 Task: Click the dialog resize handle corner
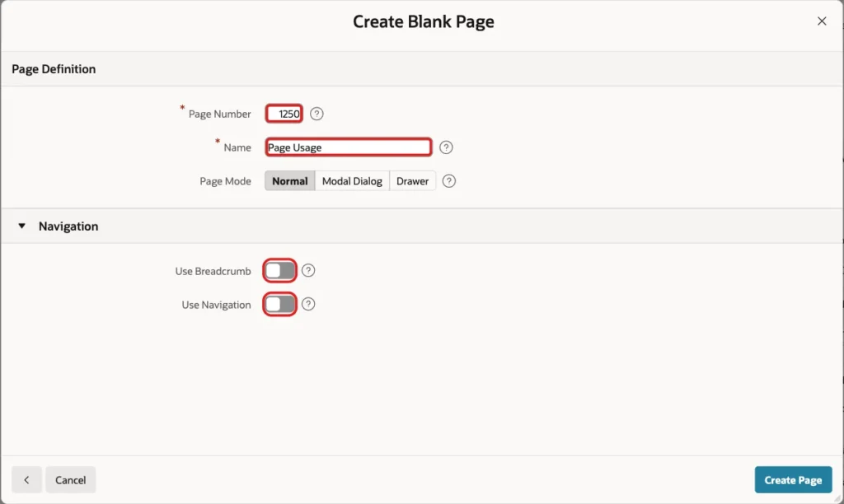837,498
